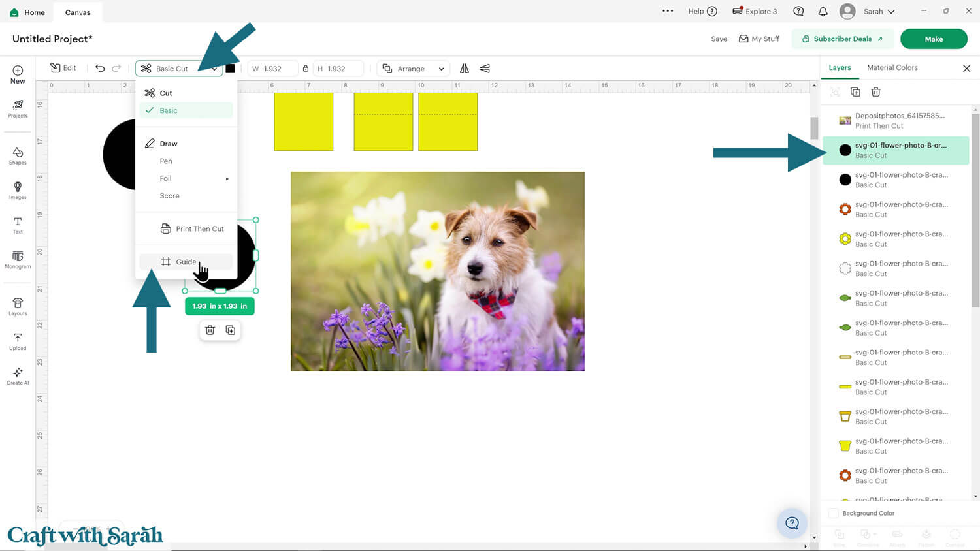Duplicate the selected circle using the canvas icon
Screen dimensions: 980x551
coord(231,330)
